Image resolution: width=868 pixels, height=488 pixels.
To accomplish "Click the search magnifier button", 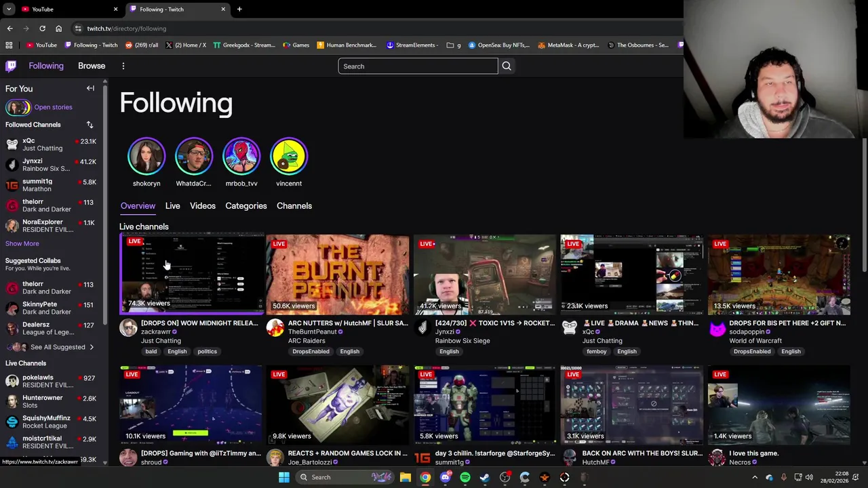I will coord(507,66).
